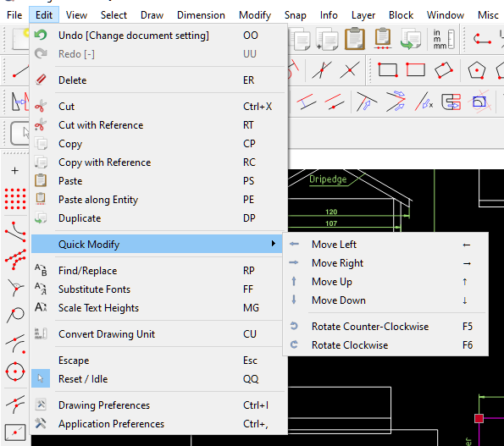Open the File menu
The image size is (504, 446).
[x=14, y=15]
